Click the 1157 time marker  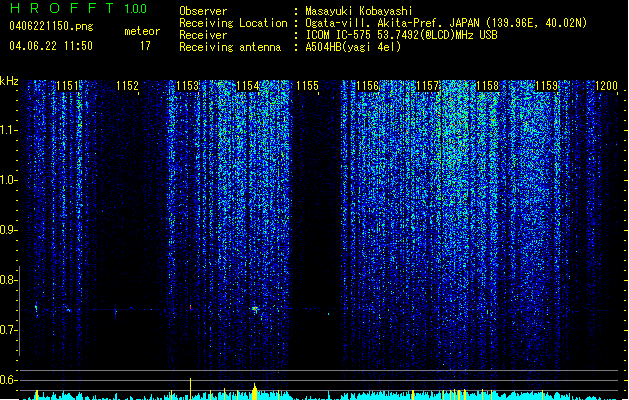pyautogui.click(x=428, y=85)
